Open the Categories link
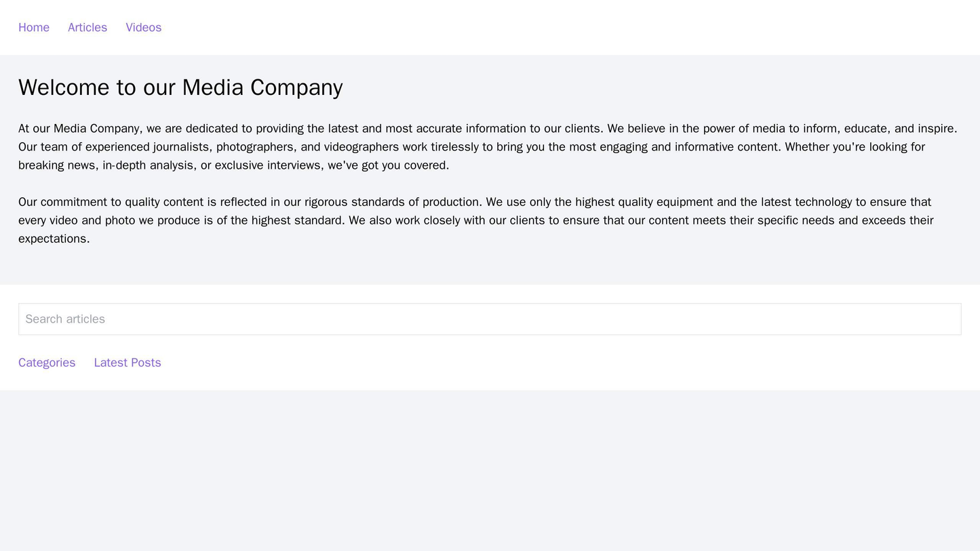The image size is (980, 551). click(x=47, y=363)
